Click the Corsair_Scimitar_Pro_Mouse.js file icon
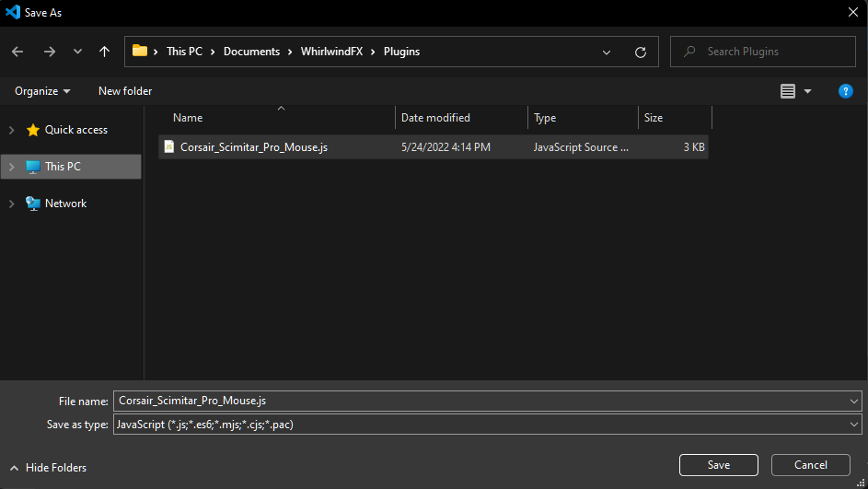The image size is (868, 489). 169,147
